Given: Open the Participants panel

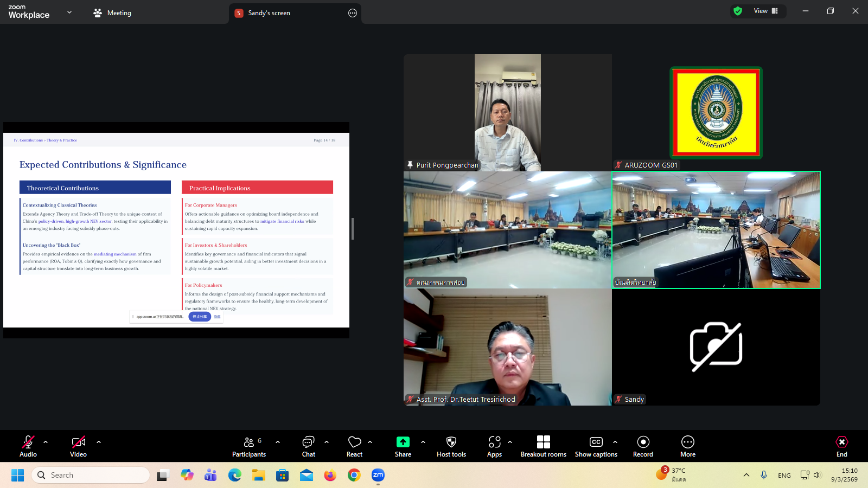Looking at the screenshot, I should [249, 446].
